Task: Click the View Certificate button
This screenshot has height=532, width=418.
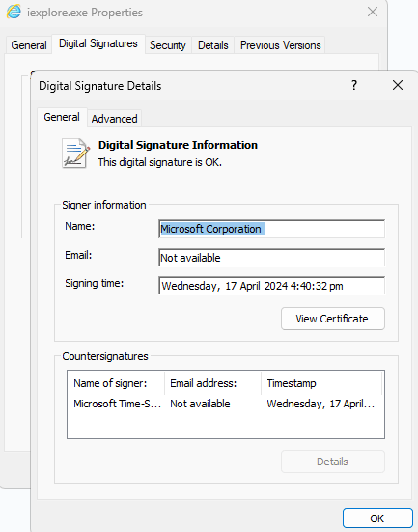Action: pyautogui.click(x=333, y=319)
